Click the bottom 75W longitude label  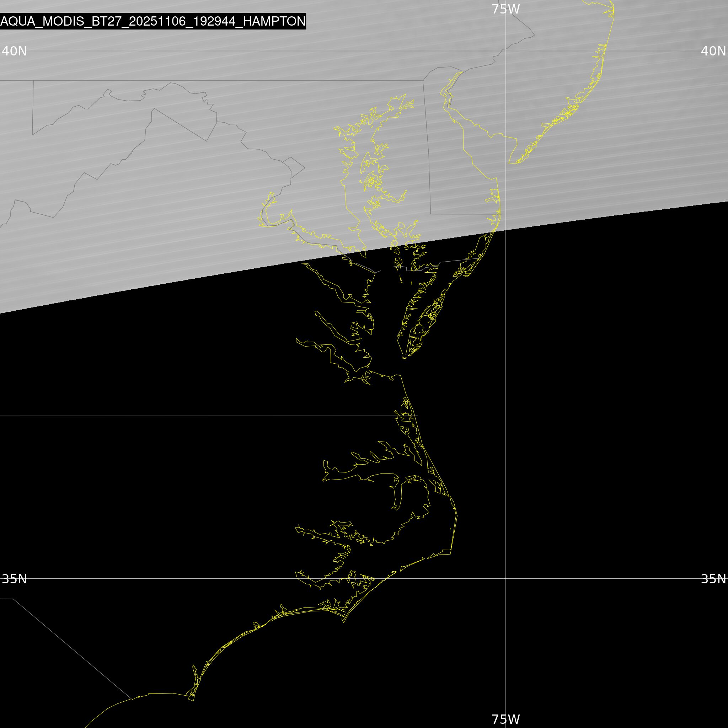pos(506,719)
